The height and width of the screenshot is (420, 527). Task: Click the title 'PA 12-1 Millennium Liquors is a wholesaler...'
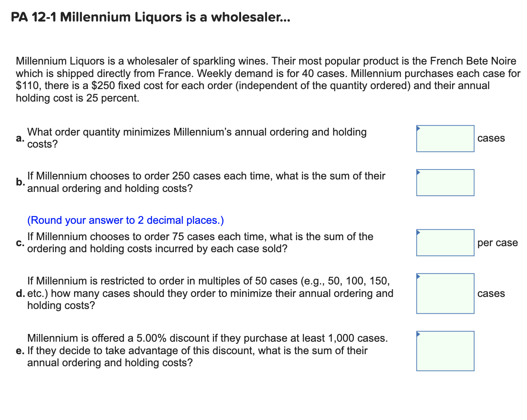[x=150, y=17]
